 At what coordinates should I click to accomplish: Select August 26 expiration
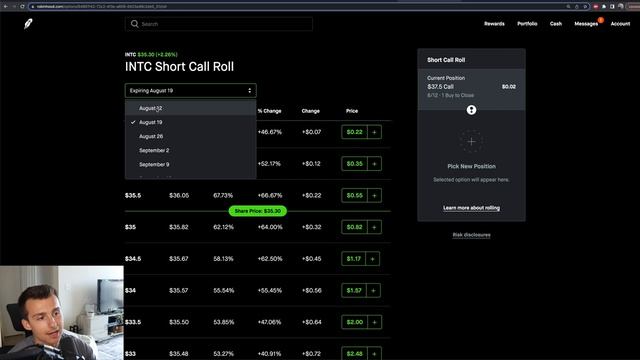[191, 136]
